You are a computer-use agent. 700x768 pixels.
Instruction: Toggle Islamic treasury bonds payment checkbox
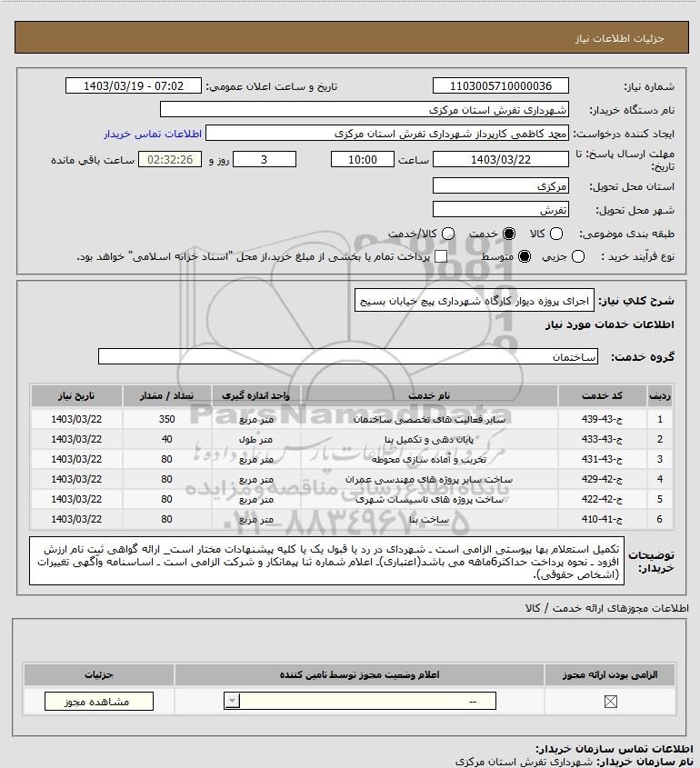coord(441,256)
